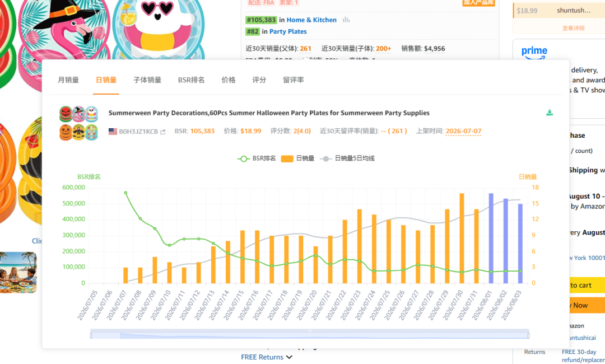The image size is (605, 364).
Task: Open Home & Kitchen category link
Action: point(311,20)
